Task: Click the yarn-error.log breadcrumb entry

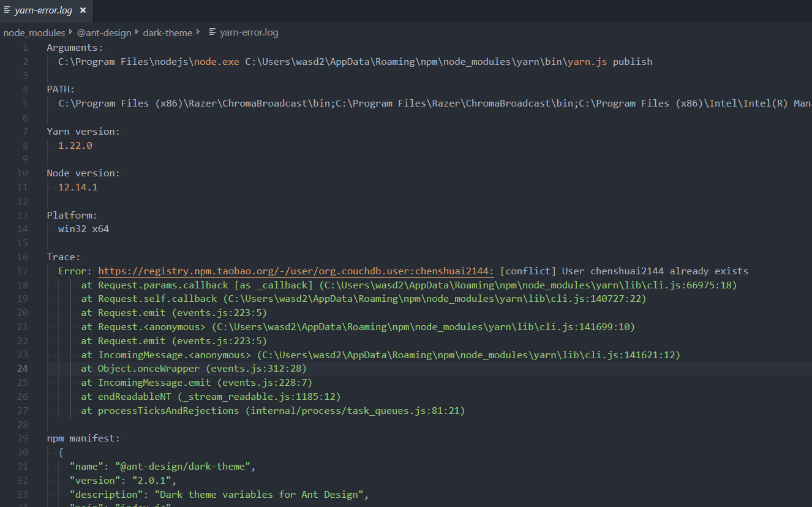Action: 248,32
